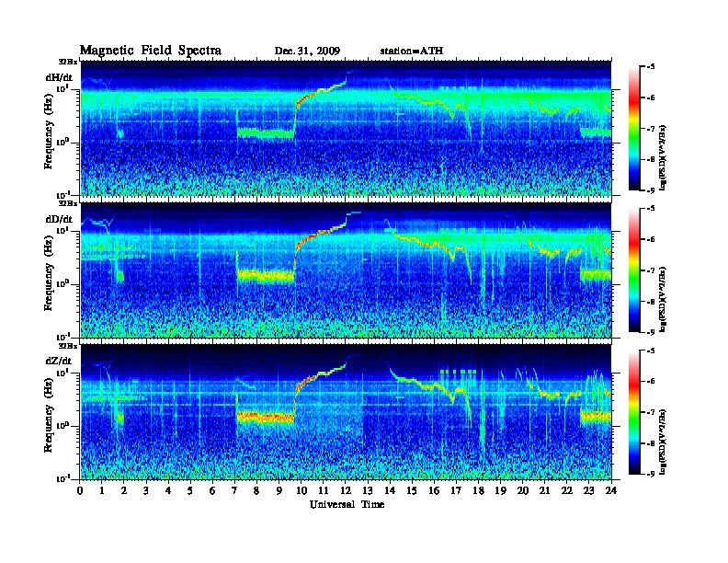This screenshot has height=563, width=728.
Task: Click hour 1 on the time axis
Action: pos(102,490)
